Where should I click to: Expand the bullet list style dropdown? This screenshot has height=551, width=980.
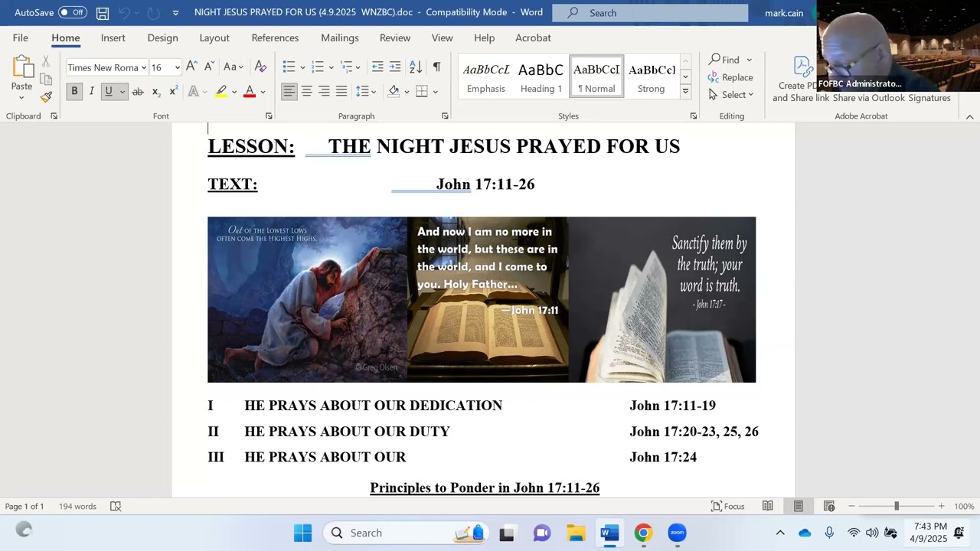tap(302, 67)
